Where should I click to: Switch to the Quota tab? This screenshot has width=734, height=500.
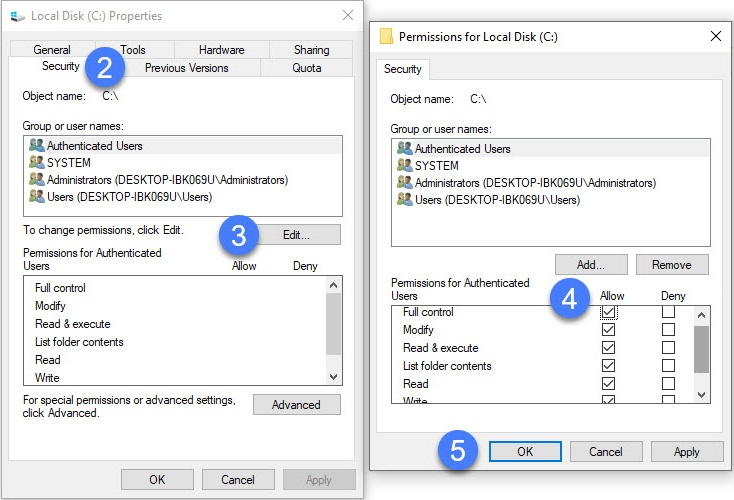pos(307,68)
